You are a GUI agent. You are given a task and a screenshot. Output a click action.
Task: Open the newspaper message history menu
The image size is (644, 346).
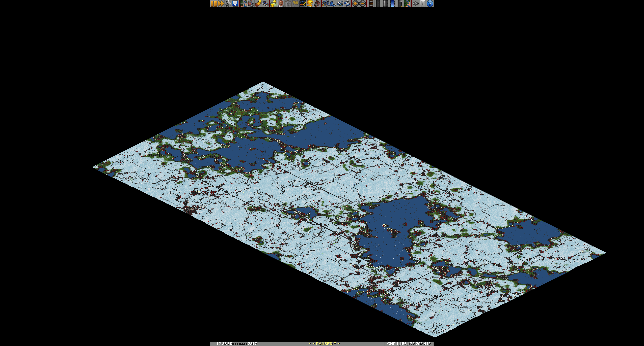click(x=423, y=4)
